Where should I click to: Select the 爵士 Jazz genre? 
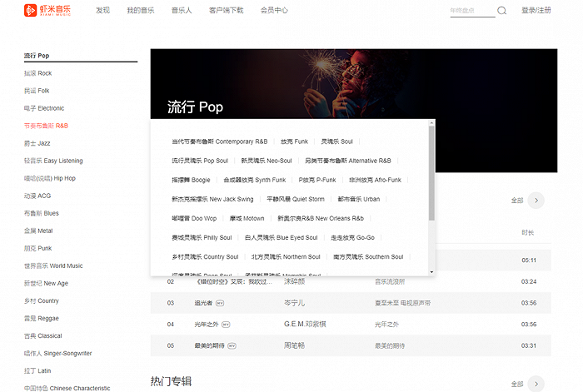click(37, 143)
